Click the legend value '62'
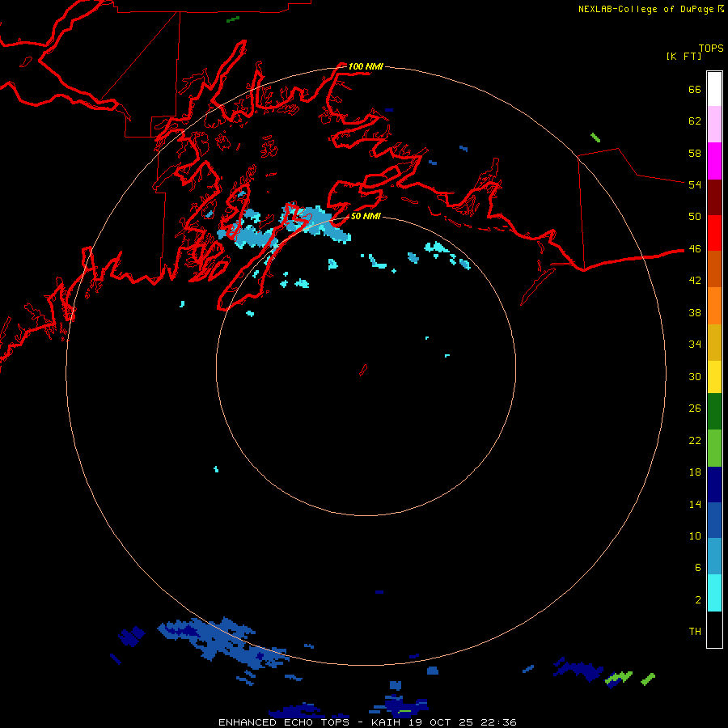 tap(695, 121)
